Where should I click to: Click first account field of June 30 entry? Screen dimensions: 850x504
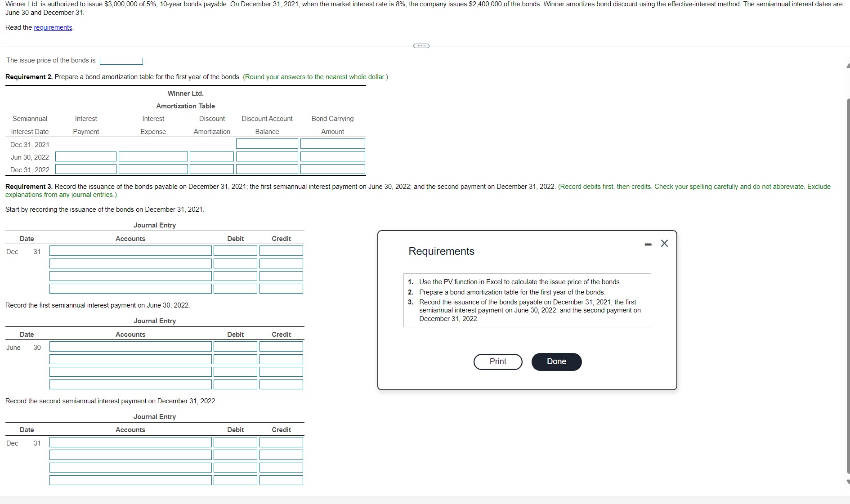(130, 347)
